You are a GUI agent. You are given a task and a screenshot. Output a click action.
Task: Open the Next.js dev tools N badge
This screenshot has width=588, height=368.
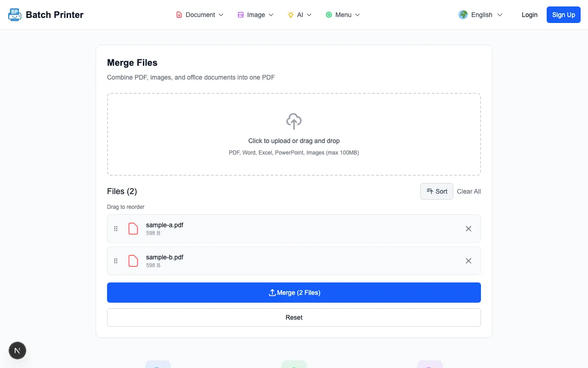pos(17,351)
